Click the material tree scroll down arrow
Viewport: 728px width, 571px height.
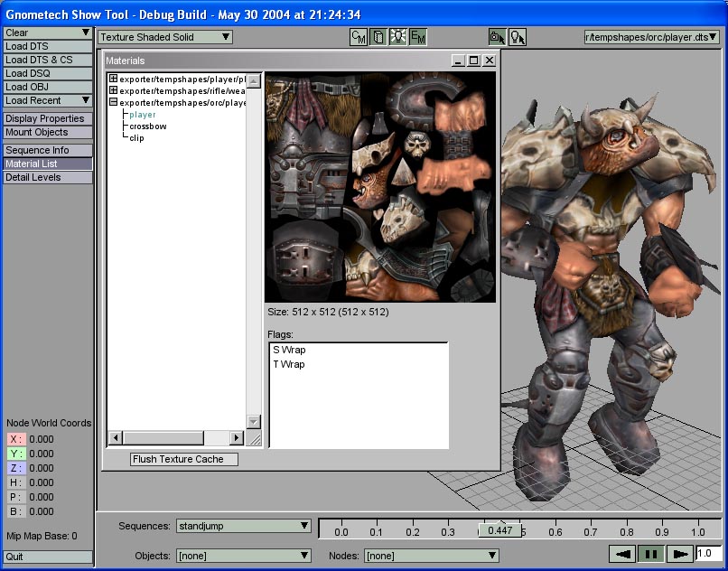(x=254, y=422)
